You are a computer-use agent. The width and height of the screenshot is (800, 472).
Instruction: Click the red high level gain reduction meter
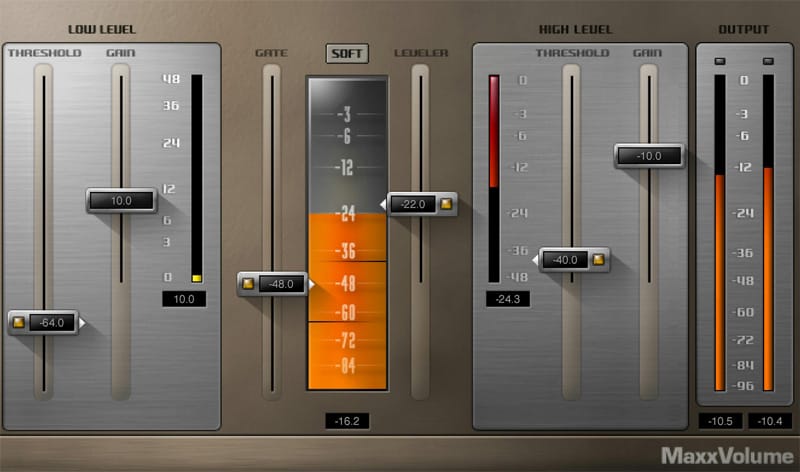[x=494, y=179]
